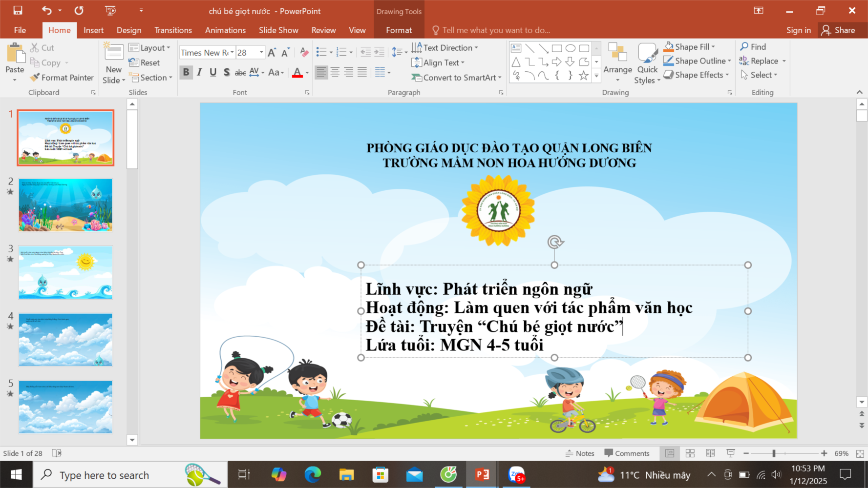
Task: Apply text shadow with the S button
Action: (x=227, y=72)
